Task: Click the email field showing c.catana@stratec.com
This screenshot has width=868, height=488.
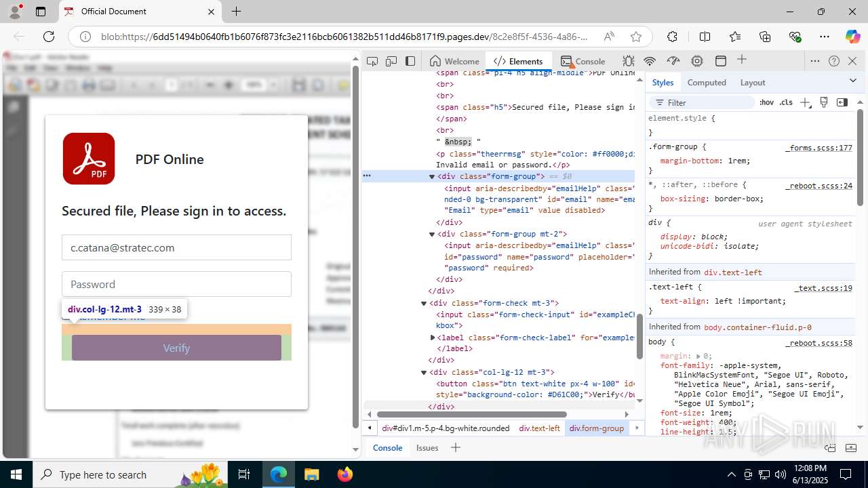Action: (176, 247)
